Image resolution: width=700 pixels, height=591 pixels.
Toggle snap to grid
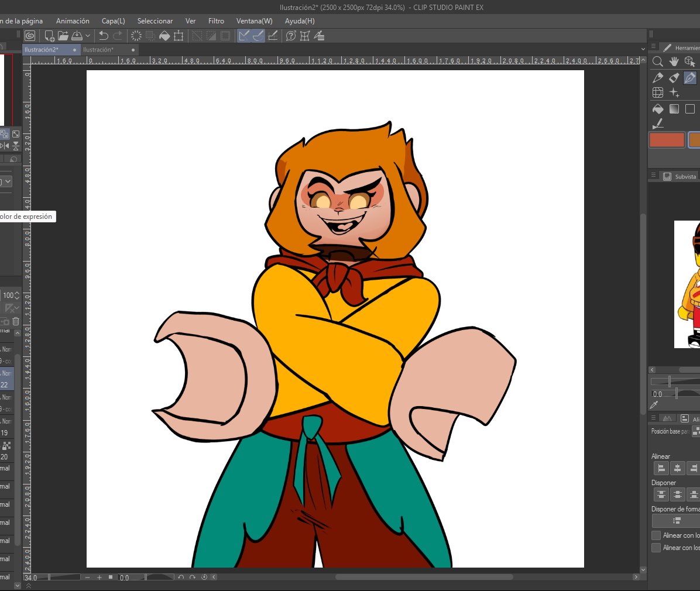[x=273, y=36]
